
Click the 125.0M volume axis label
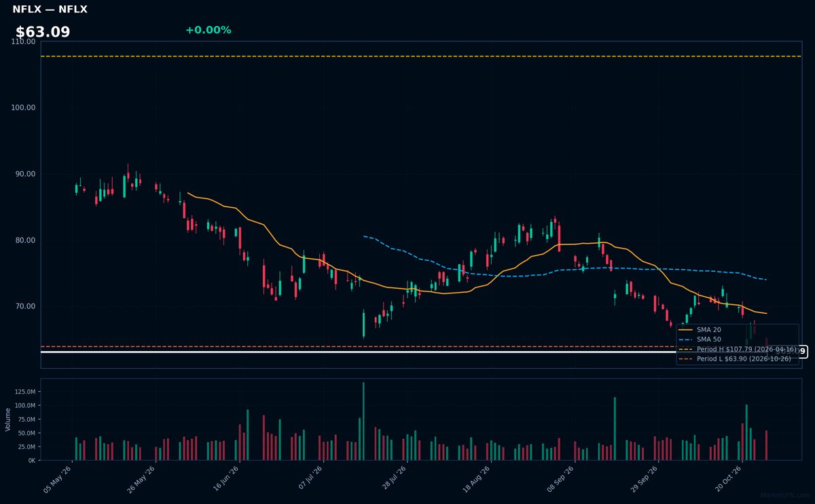click(24, 392)
